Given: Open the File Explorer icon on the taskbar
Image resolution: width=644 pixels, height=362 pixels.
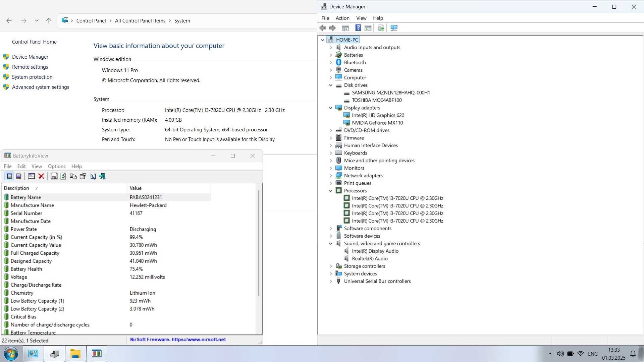Looking at the screenshot, I should click(x=75, y=354).
